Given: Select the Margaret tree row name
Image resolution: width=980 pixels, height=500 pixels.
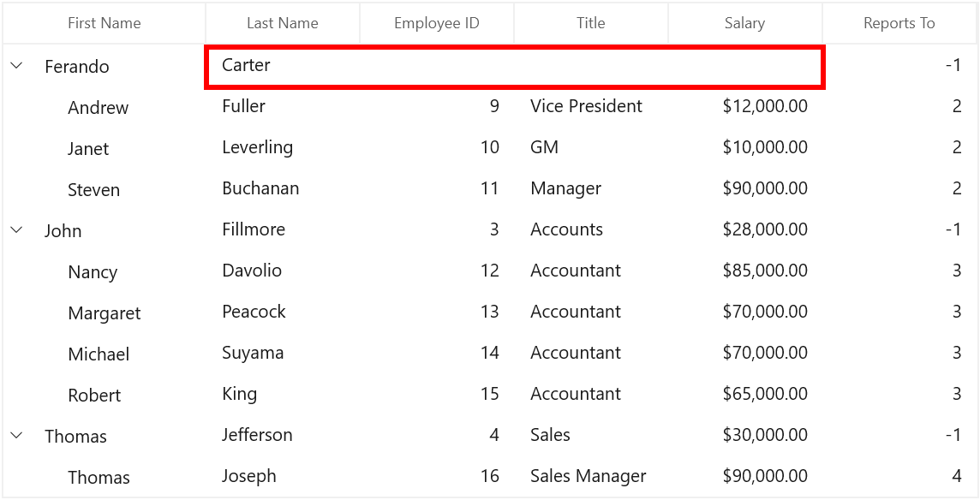Looking at the screenshot, I should click(x=105, y=313).
